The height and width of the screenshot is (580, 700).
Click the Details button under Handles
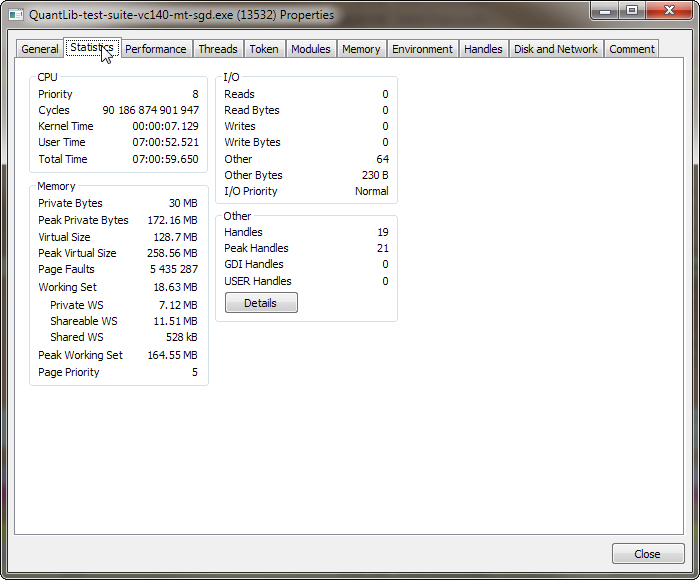pos(261,303)
